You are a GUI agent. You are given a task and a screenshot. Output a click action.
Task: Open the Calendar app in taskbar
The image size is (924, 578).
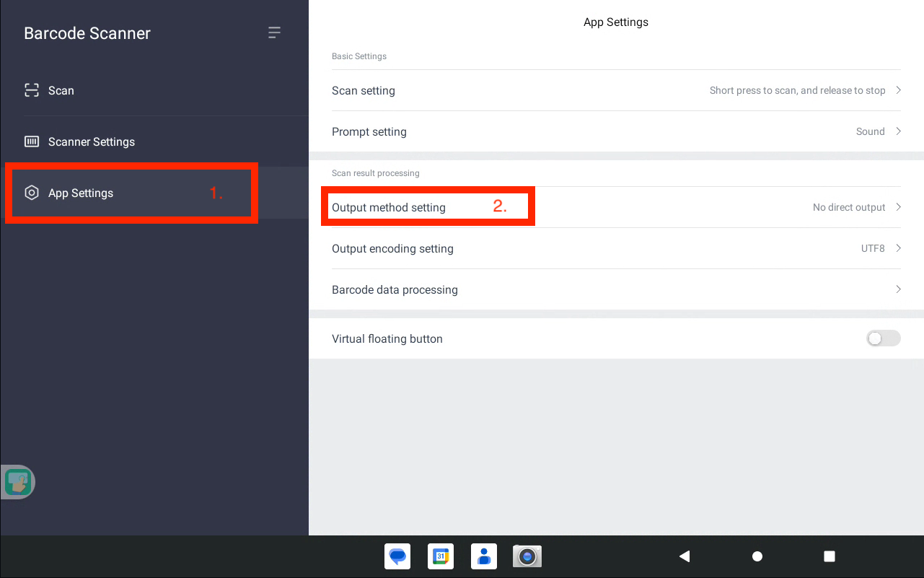click(x=441, y=556)
